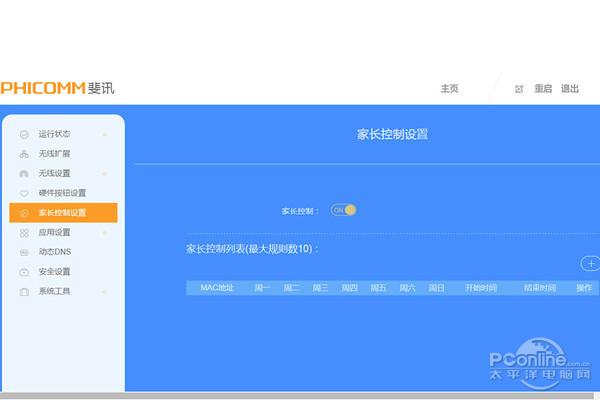Click the MAC地址 column header

tap(217, 288)
